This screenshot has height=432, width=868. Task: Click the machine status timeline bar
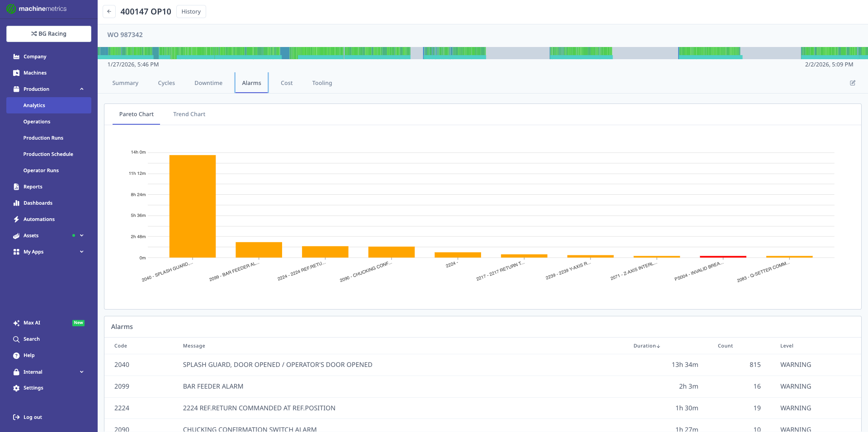(452, 52)
